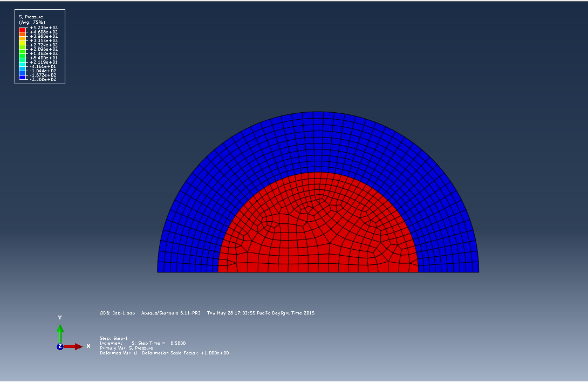Pick the cyan swatch in contour legend

[x=22, y=65]
